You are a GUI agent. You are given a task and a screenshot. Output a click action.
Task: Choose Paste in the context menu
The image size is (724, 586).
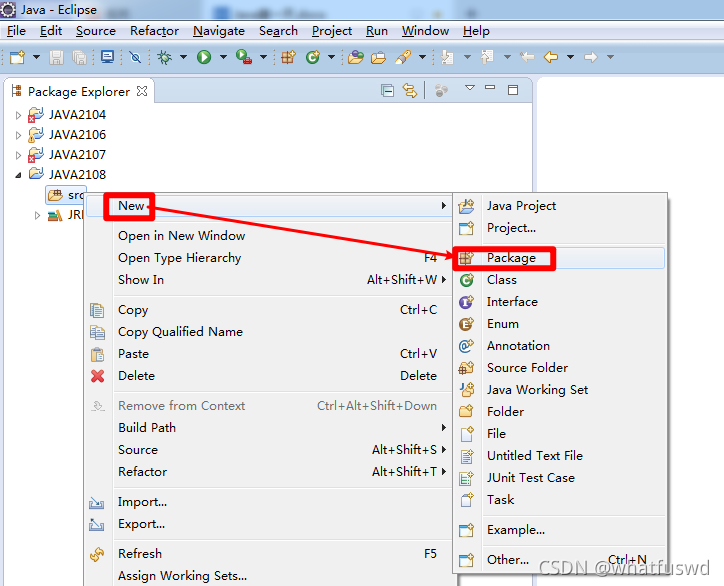coord(268,354)
